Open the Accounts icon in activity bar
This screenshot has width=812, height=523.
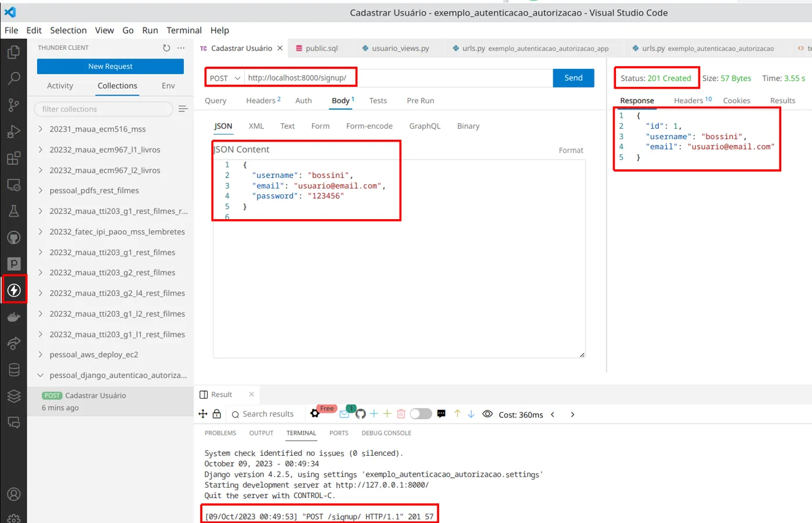coord(13,494)
